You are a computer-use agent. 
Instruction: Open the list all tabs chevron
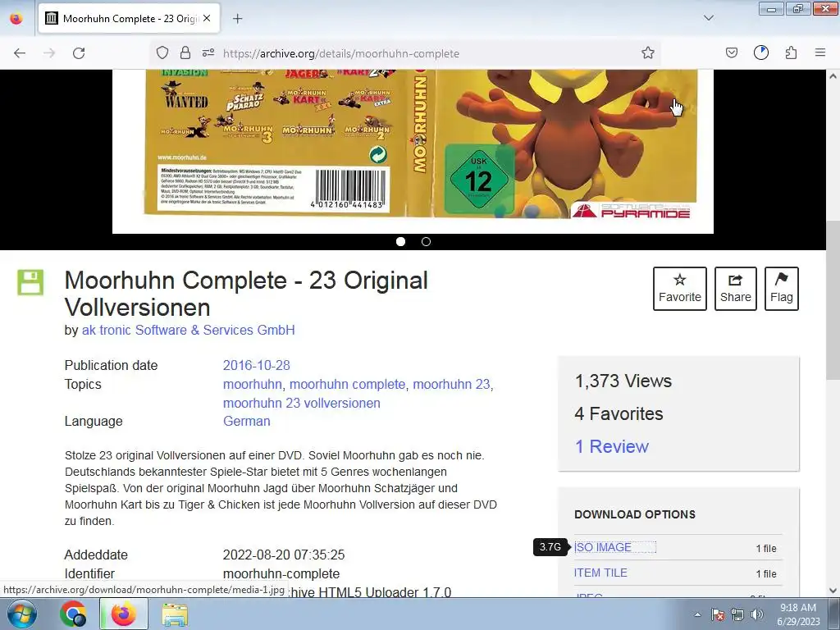708,18
